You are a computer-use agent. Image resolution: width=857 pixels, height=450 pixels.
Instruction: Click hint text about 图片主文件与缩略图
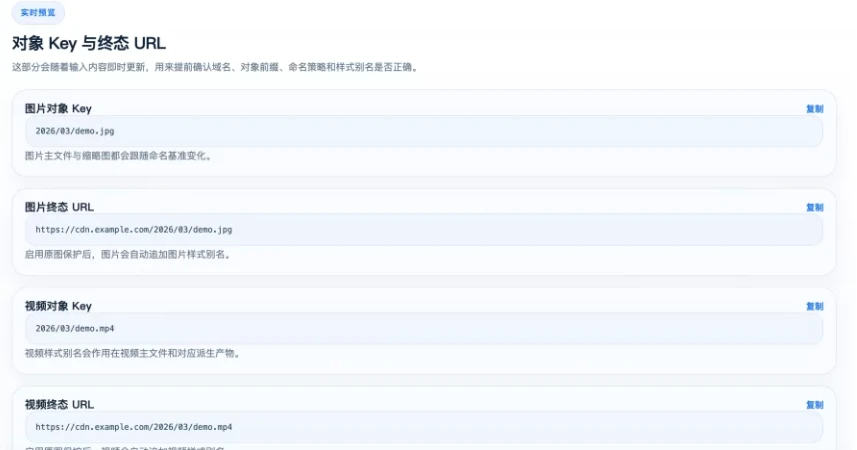point(118,156)
